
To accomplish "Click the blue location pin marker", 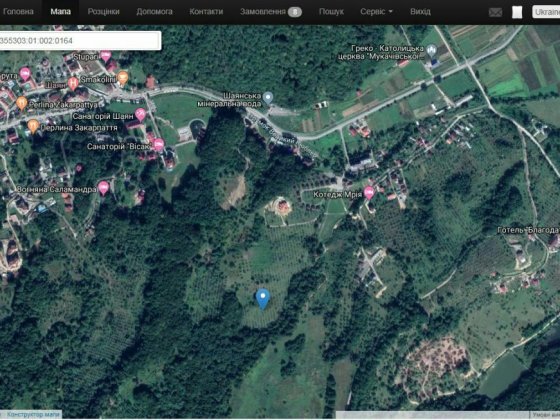I will (x=263, y=299).
